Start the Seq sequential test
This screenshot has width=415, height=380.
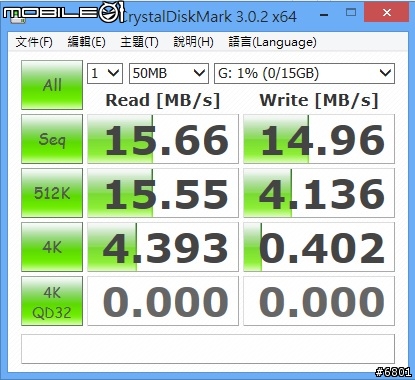[x=52, y=139]
